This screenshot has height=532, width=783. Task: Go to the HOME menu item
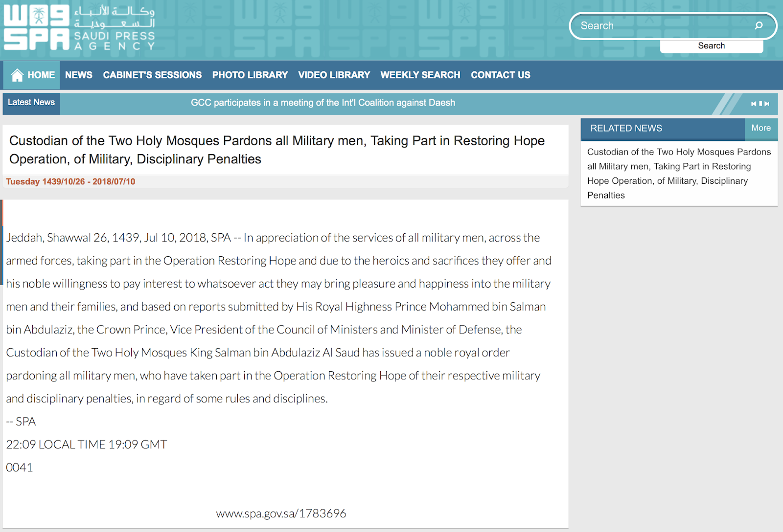32,75
